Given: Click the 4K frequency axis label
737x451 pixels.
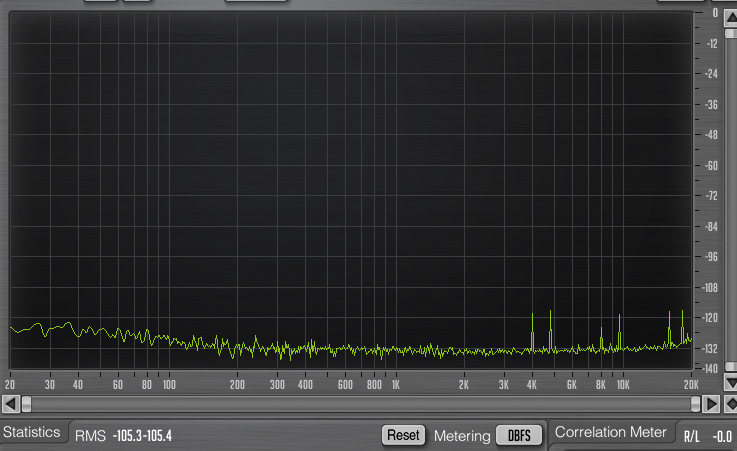Looking at the screenshot, I should tap(532, 385).
